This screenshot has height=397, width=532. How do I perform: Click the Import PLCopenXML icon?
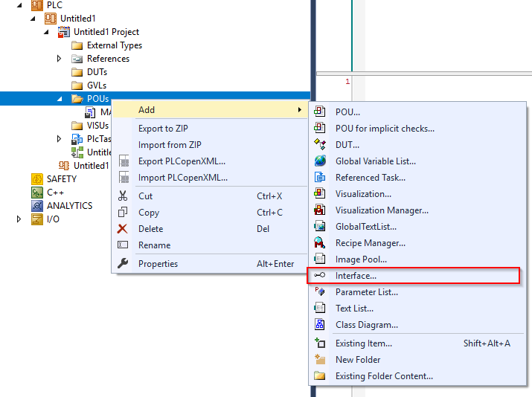[x=124, y=177]
